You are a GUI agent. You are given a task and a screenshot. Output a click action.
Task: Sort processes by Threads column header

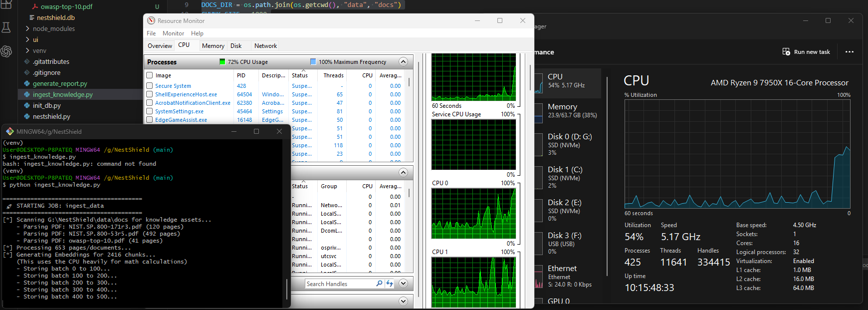[333, 75]
